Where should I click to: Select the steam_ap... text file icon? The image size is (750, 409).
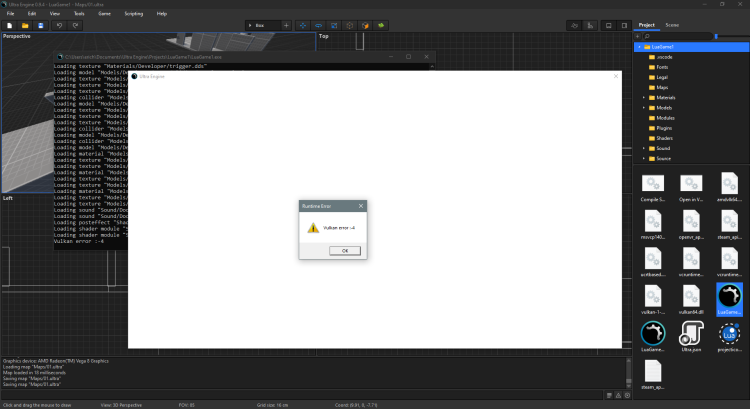point(653,374)
